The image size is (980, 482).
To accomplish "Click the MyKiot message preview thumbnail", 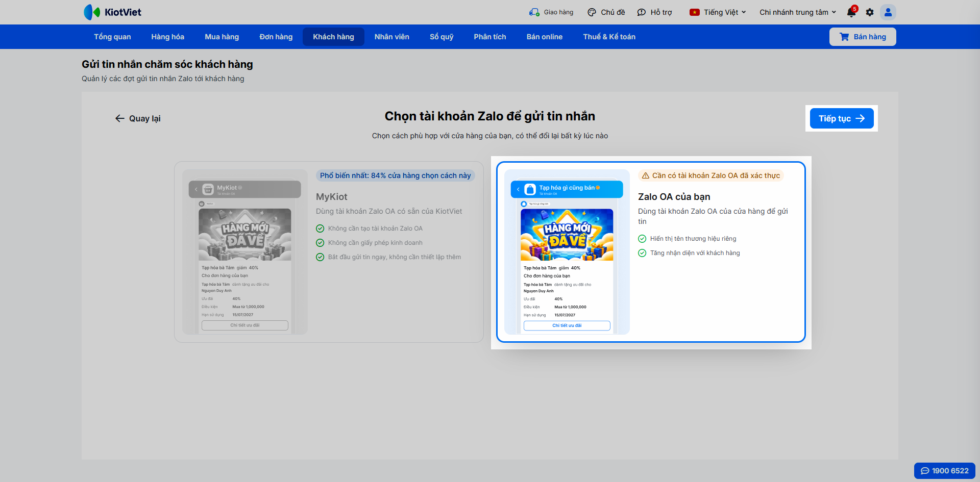I will (245, 252).
